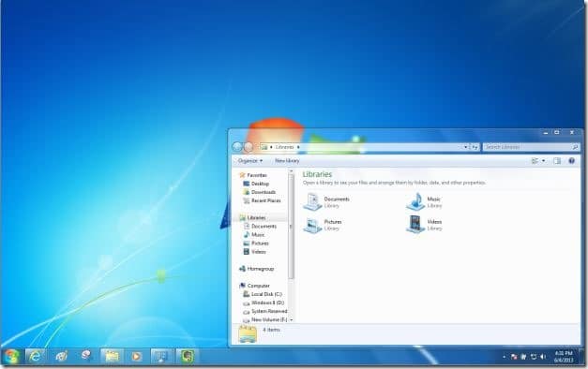Image resolution: width=588 pixels, height=369 pixels.
Task: Show hidden system tray icons
Action: click(x=504, y=357)
